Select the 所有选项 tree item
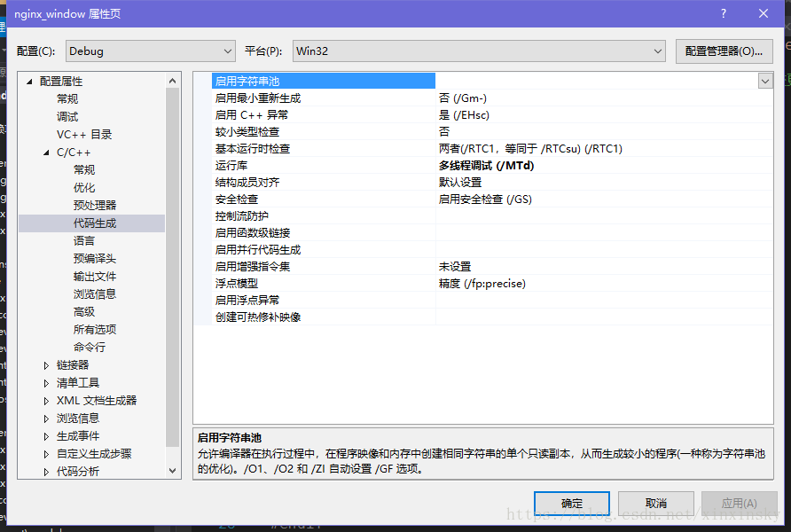791x532 pixels. coord(95,329)
